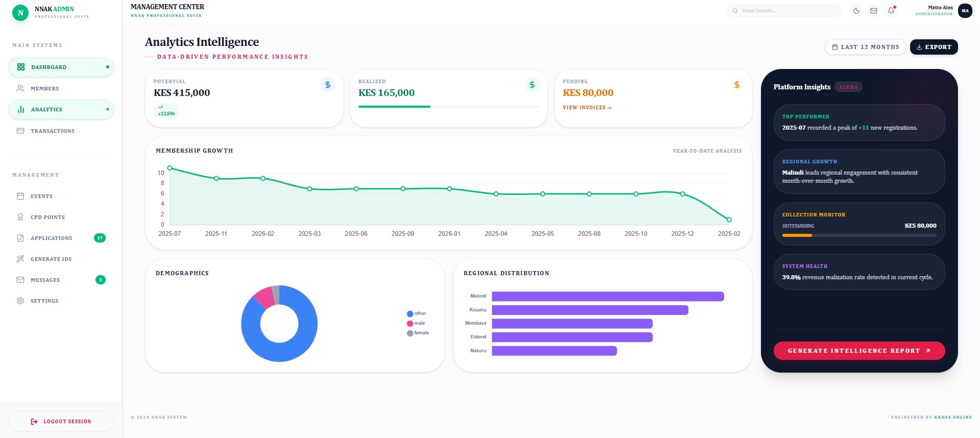
Task: Toggle the 'female' legend entry
Action: click(418, 333)
